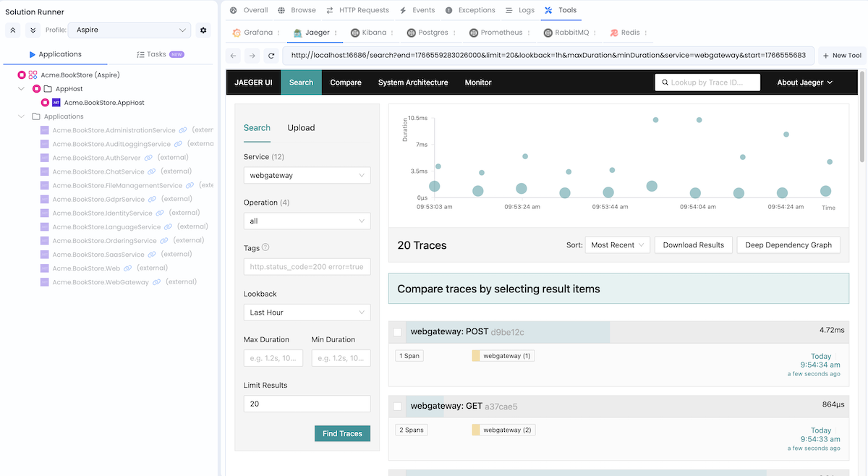Click link icon of Acme.BookStore.GdprService
Viewport: 868px width, 476px height.
153,199
